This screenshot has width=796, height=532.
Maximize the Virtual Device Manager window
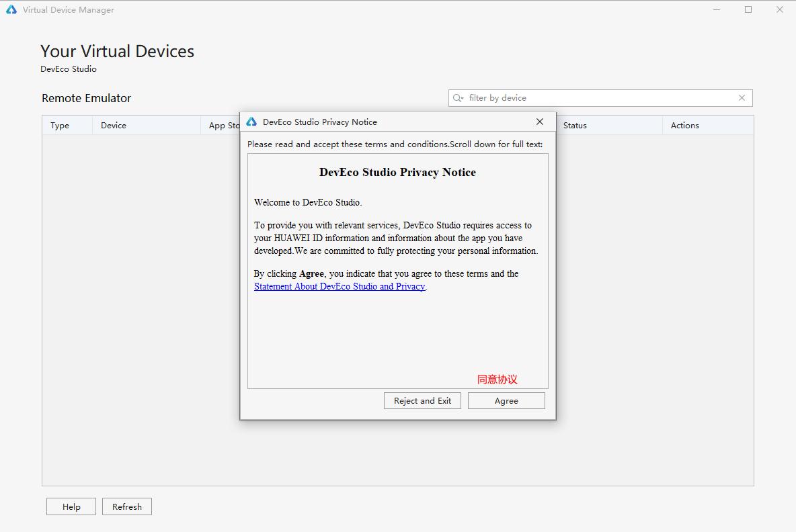[x=748, y=10]
